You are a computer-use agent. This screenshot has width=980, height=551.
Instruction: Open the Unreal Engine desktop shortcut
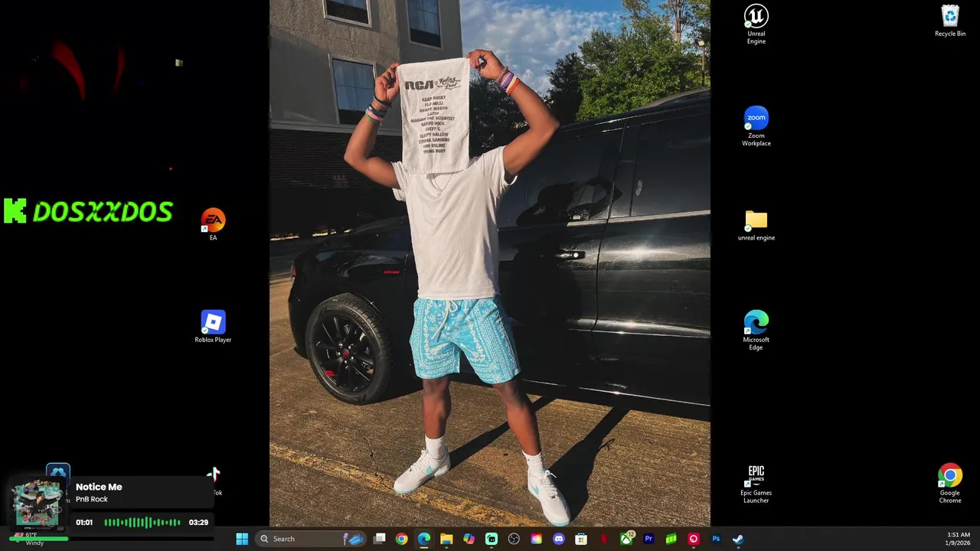coord(756,24)
